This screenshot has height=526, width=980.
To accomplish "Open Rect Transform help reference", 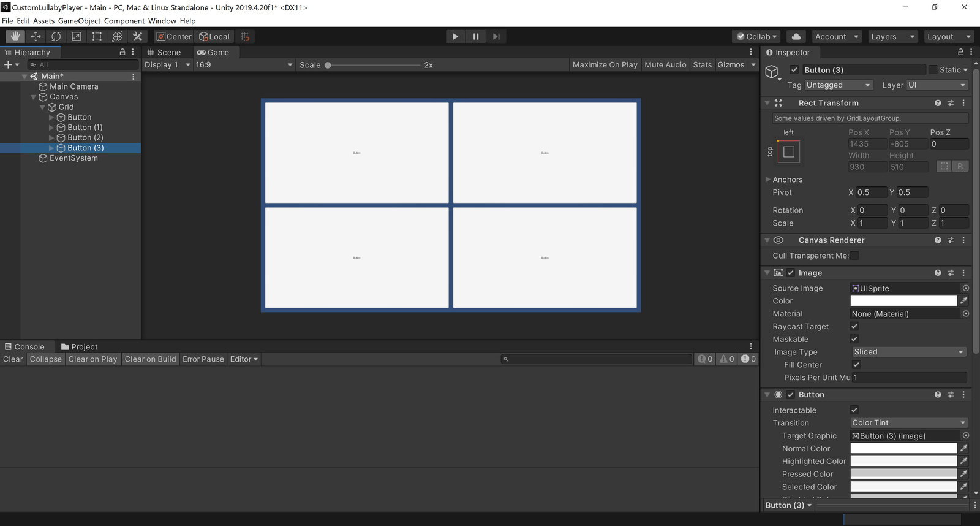I will point(938,103).
